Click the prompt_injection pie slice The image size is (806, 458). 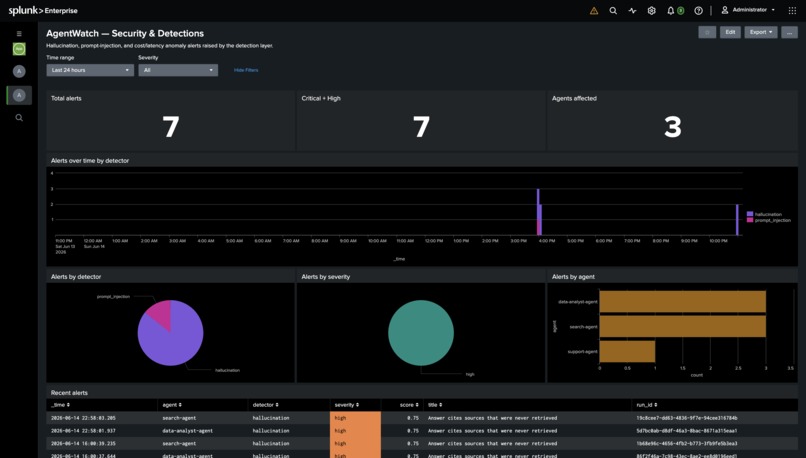click(161, 313)
